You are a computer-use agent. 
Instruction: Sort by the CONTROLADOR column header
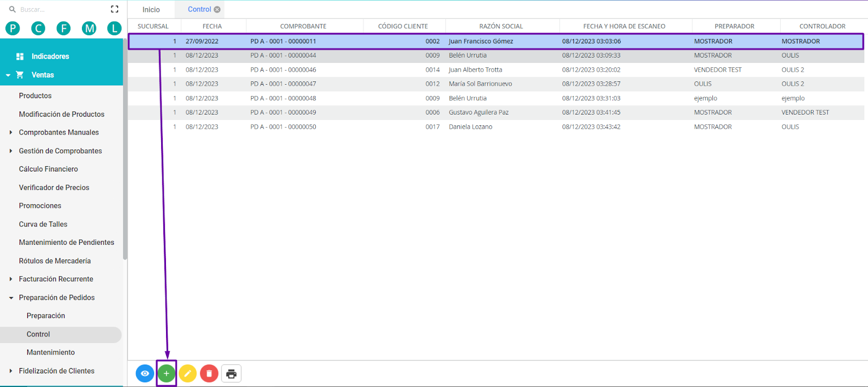[x=822, y=26]
